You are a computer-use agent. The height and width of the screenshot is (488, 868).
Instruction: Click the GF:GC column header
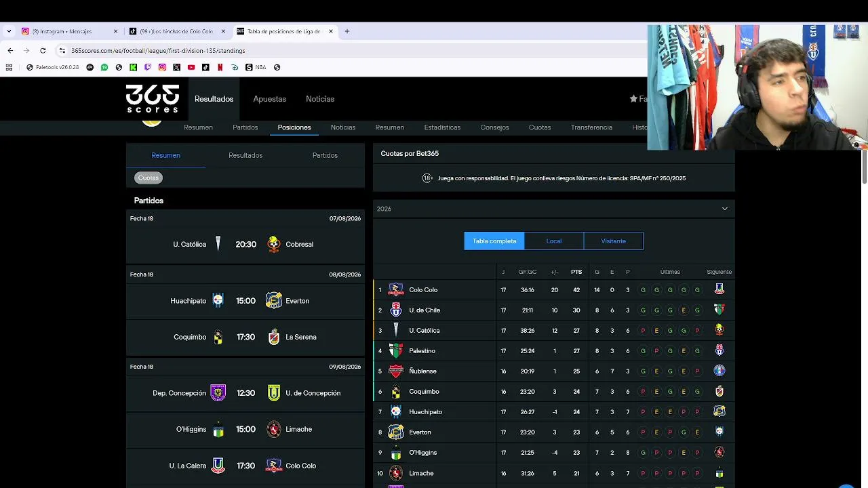(528, 272)
